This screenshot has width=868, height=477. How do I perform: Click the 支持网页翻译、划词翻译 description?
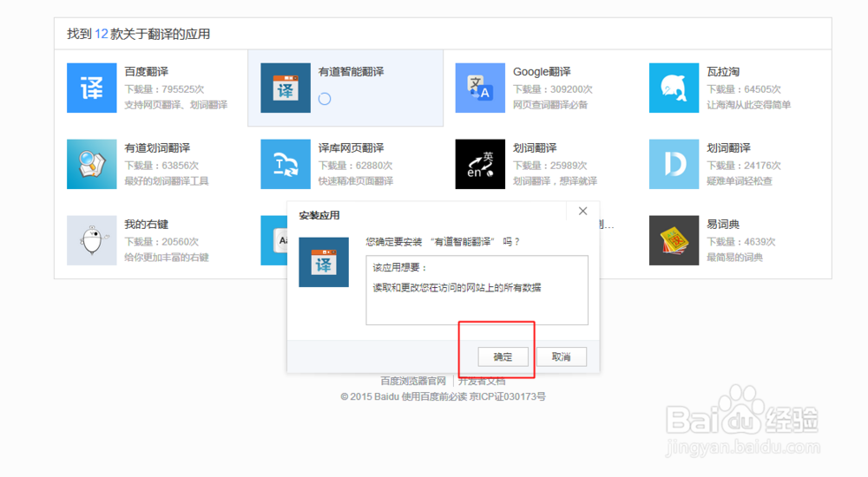click(175, 105)
